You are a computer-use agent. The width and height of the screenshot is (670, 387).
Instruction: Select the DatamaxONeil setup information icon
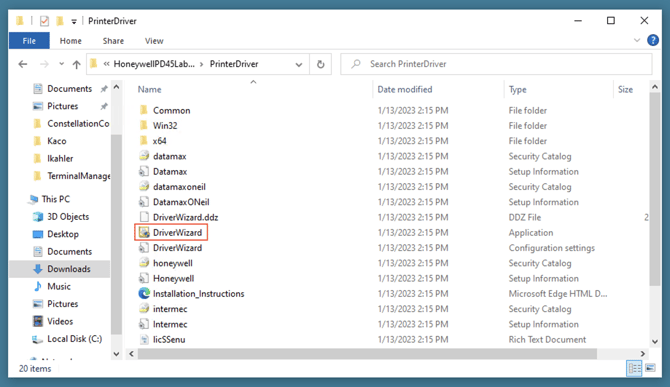point(144,202)
